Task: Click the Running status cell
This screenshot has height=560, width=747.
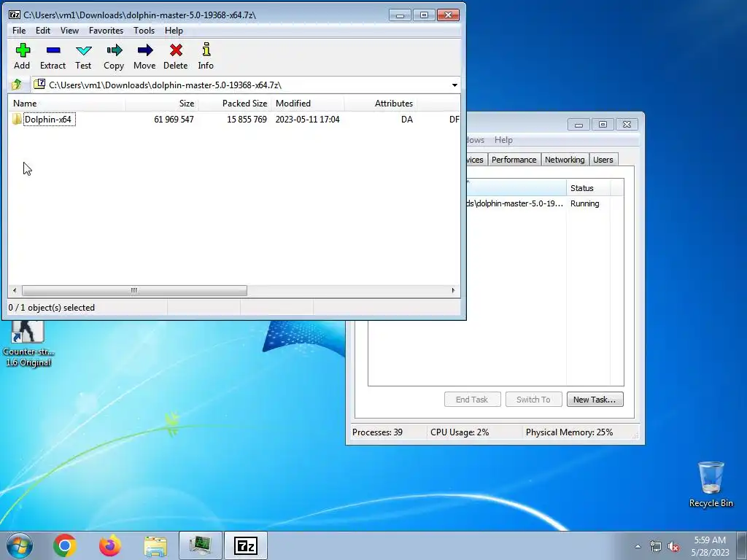Action: pyautogui.click(x=584, y=203)
